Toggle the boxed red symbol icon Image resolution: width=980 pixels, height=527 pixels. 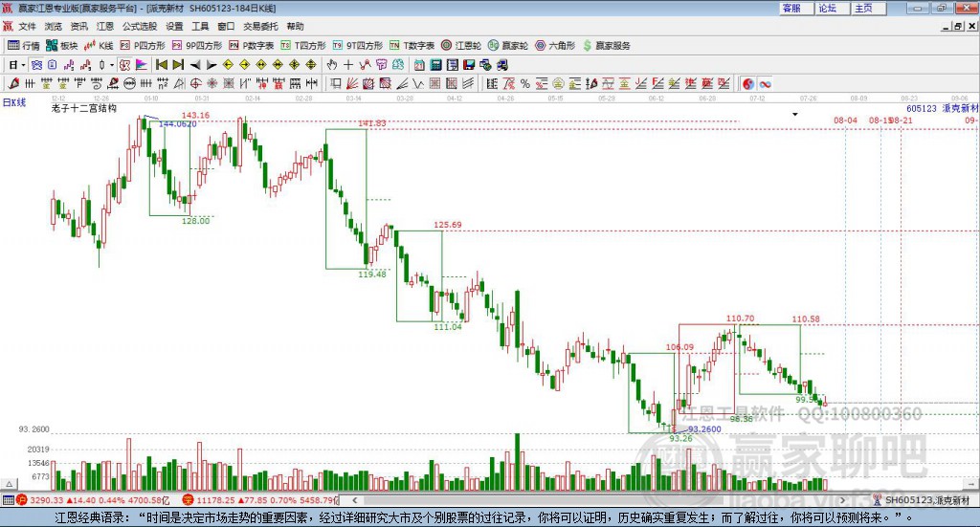coord(125,65)
